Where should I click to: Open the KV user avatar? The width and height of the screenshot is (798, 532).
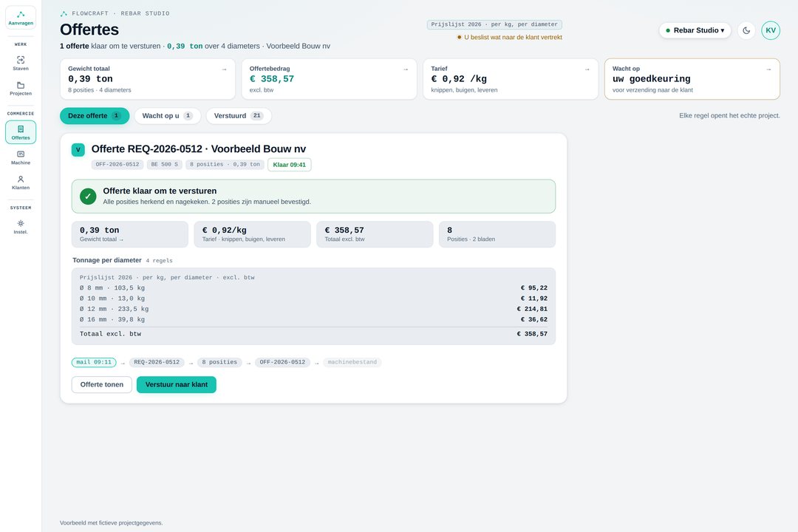coord(771,30)
